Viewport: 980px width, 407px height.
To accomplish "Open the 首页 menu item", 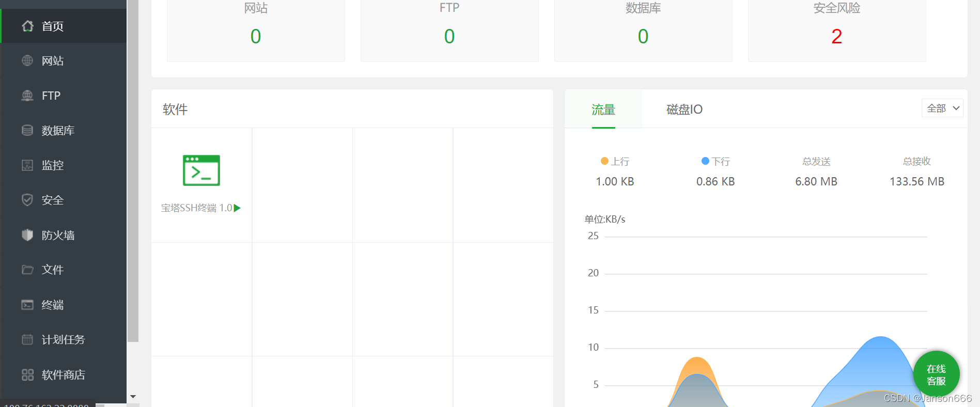I will point(63,26).
